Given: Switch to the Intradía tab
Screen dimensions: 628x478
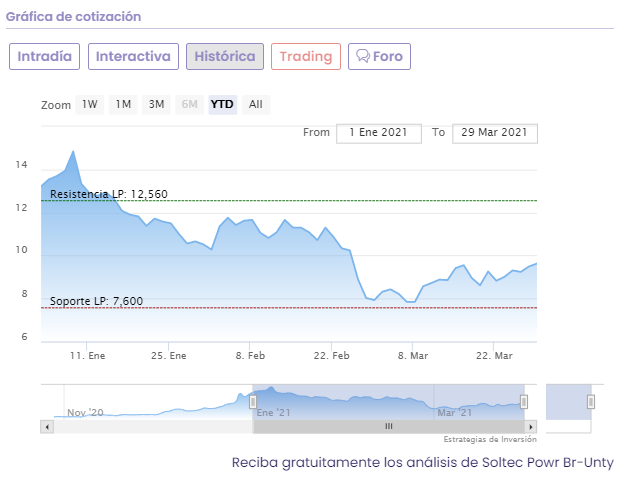Looking at the screenshot, I should pos(45,57).
